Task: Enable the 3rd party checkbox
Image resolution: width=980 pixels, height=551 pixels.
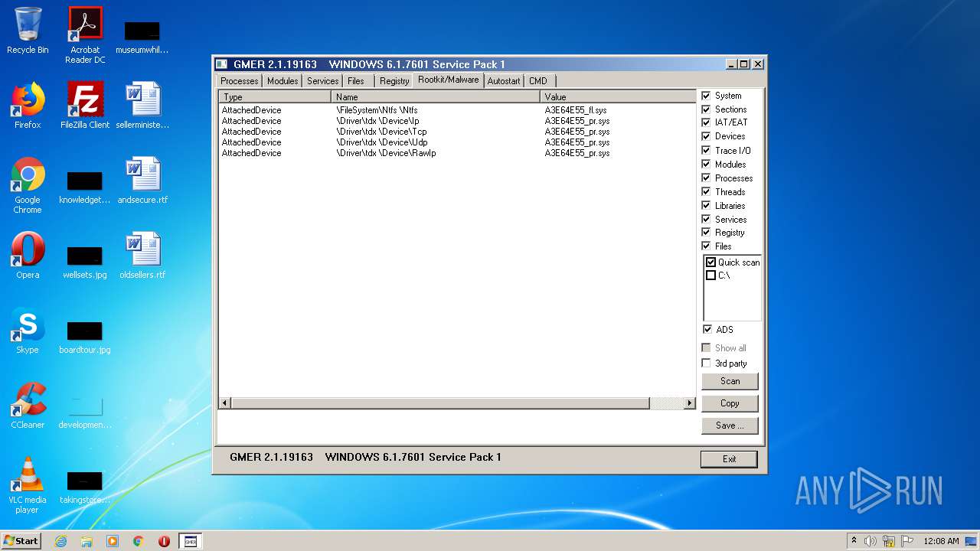Action: pos(706,364)
